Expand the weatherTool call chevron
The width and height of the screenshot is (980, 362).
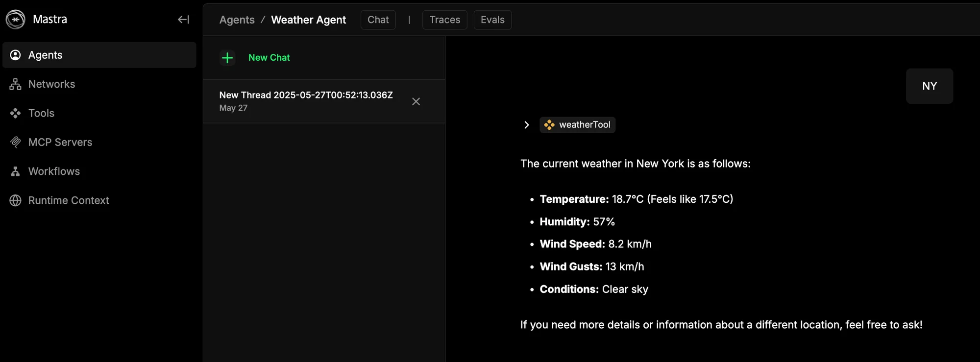[x=527, y=125]
